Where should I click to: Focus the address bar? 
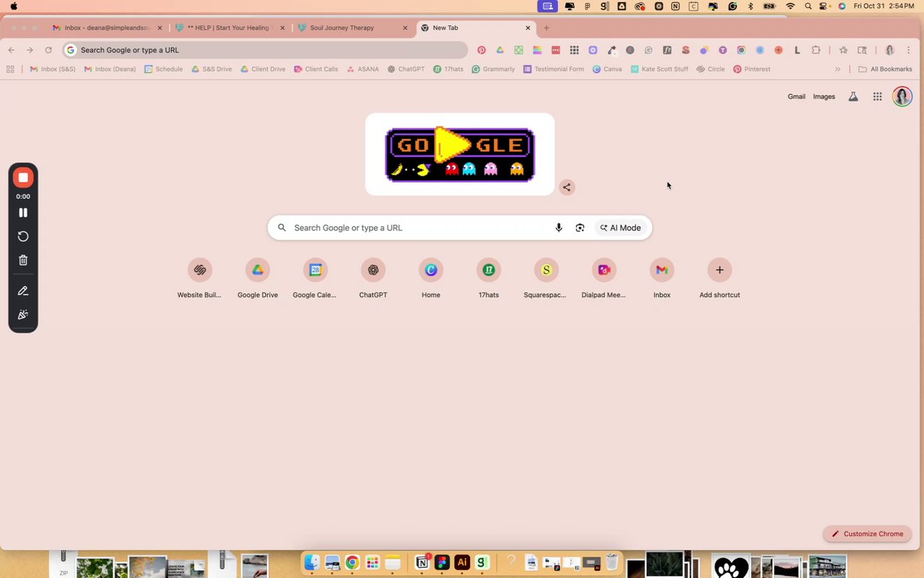coord(266,50)
